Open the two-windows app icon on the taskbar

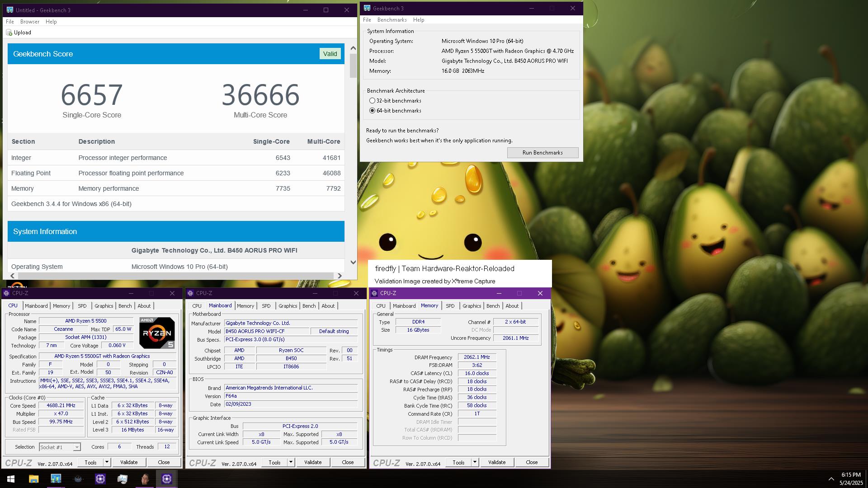[122, 479]
